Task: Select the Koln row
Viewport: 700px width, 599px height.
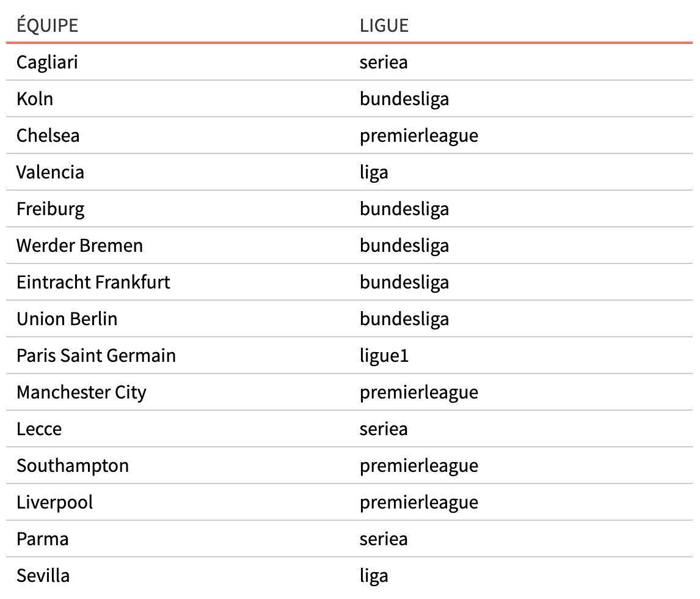Action: [349, 99]
